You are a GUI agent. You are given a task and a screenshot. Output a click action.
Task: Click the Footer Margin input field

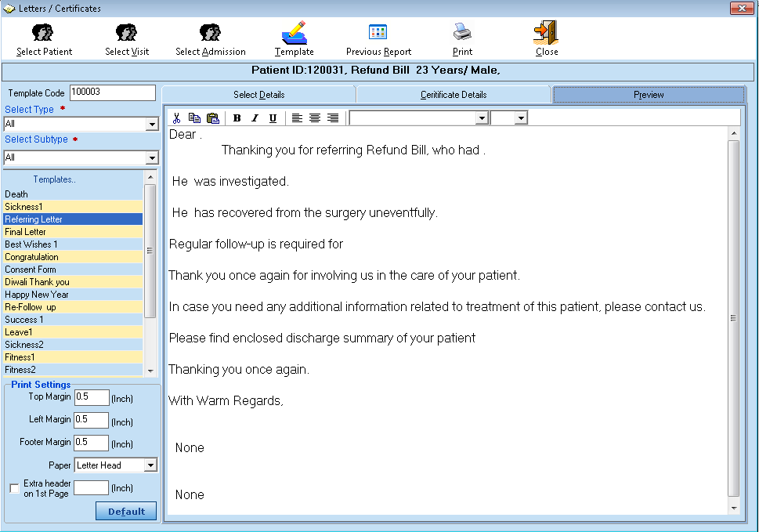pyautogui.click(x=91, y=443)
